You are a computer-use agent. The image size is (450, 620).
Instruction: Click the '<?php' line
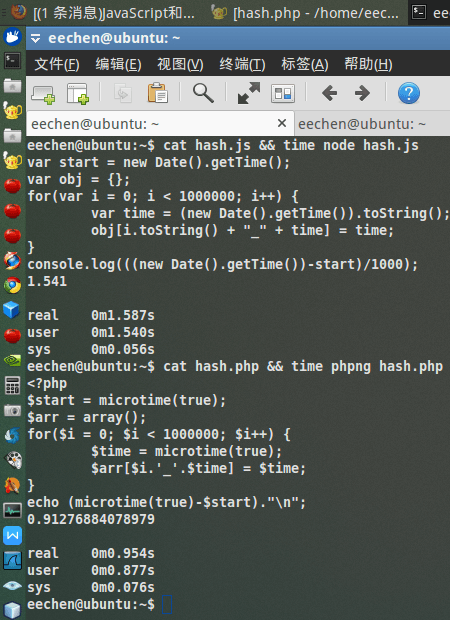point(47,383)
